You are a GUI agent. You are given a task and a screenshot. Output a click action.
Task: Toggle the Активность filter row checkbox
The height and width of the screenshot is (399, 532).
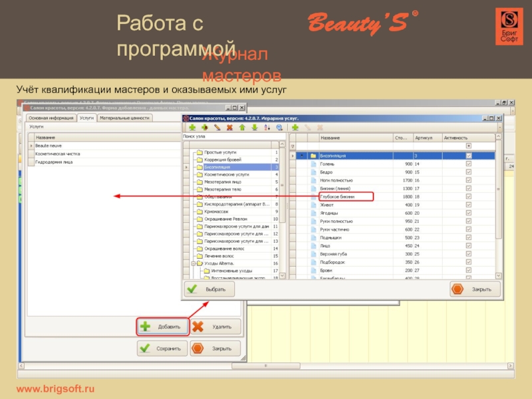pyautogui.click(x=469, y=146)
